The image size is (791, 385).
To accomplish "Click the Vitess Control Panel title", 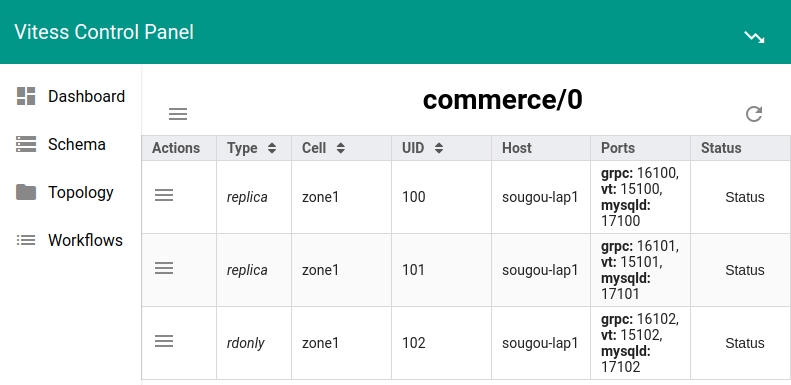I will [104, 32].
